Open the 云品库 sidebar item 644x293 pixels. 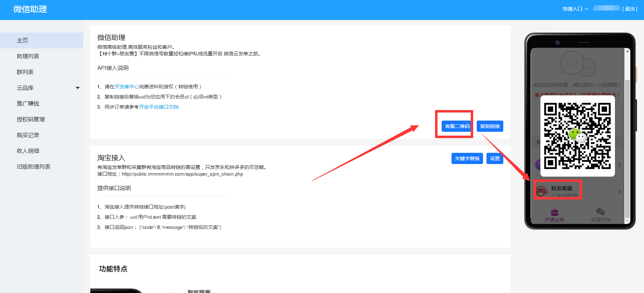point(25,88)
